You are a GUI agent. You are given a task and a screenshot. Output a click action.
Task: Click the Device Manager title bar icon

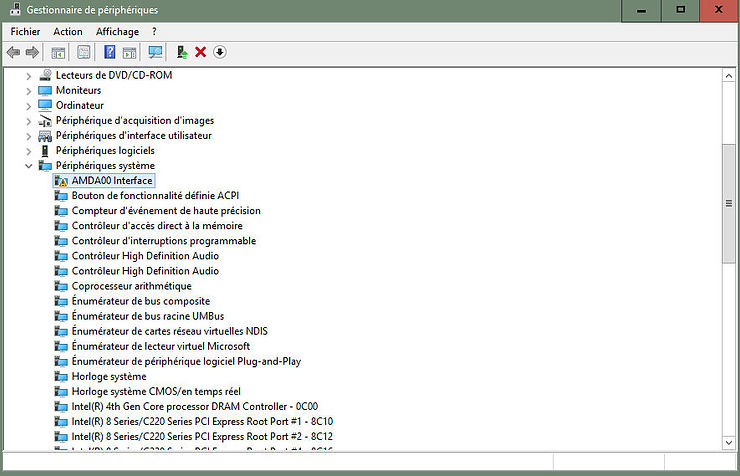pyautogui.click(x=15, y=9)
